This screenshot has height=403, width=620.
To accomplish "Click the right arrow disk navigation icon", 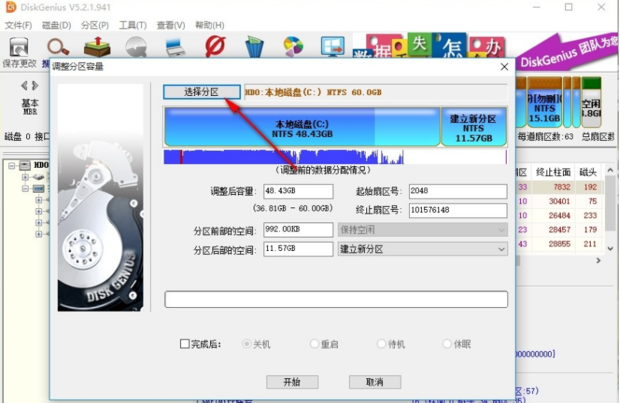I will tap(35, 85).
